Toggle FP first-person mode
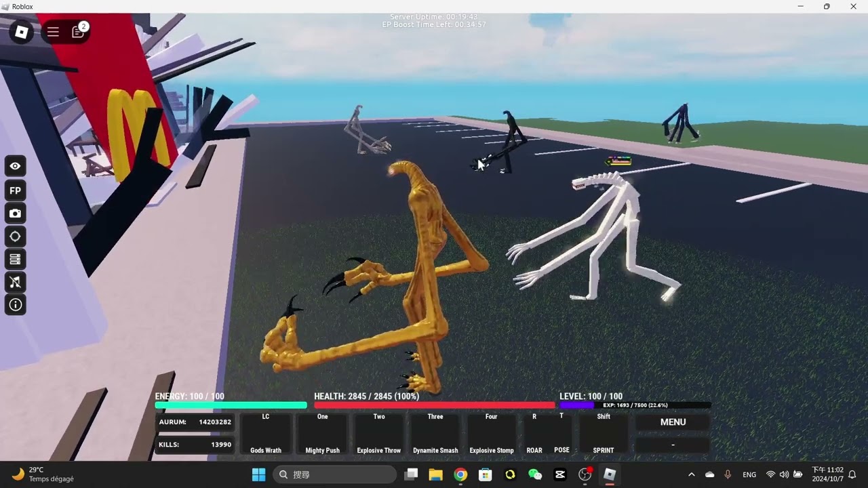The width and height of the screenshot is (868, 488). (x=16, y=190)
